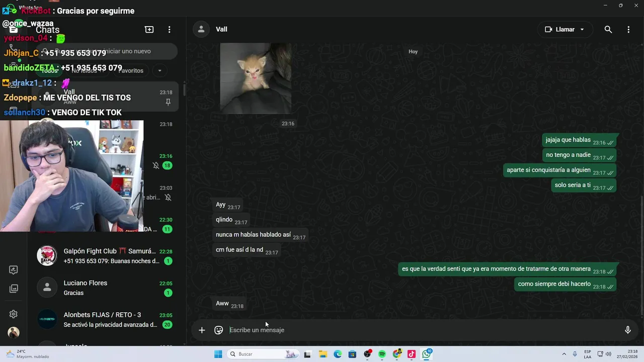Open the sidebar chat-with-pencil icon
Screen dimensions: 644x362
tap(14, 270)
